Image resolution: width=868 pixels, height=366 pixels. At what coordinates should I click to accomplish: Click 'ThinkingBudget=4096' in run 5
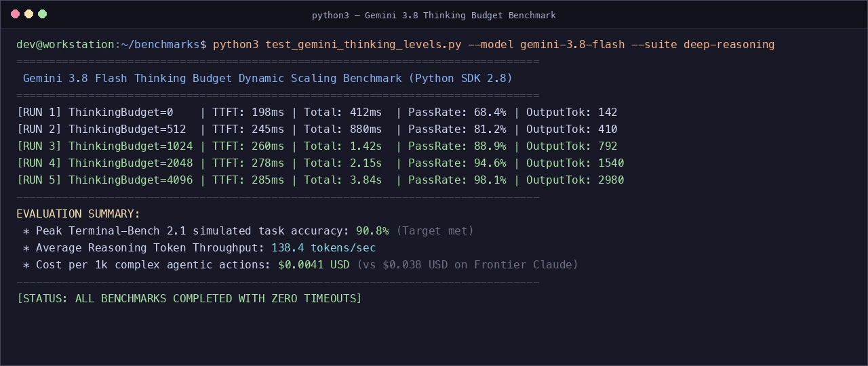click(131, 180)
